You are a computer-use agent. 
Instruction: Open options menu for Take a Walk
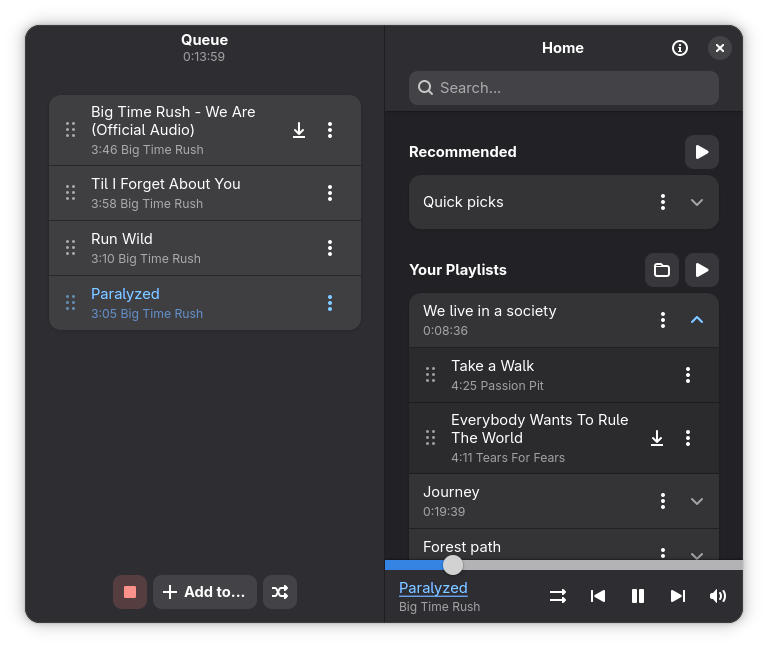click(x=688, y=375)
